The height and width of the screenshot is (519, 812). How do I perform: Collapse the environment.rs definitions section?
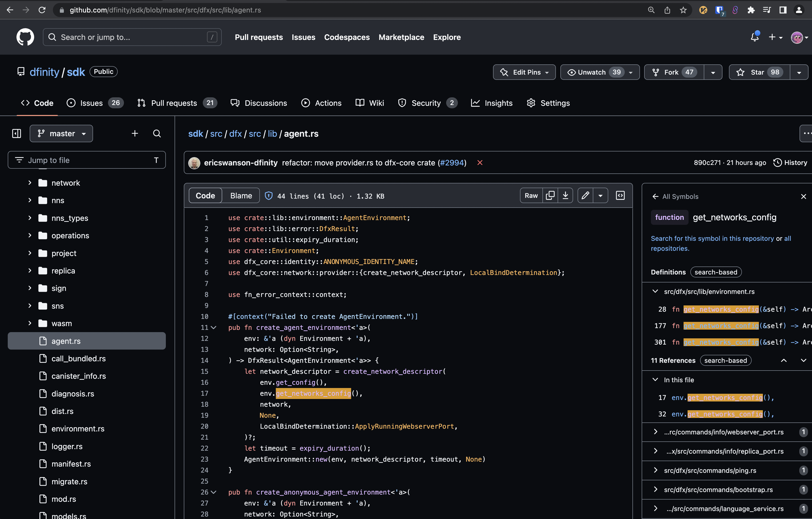click(655, 291)
